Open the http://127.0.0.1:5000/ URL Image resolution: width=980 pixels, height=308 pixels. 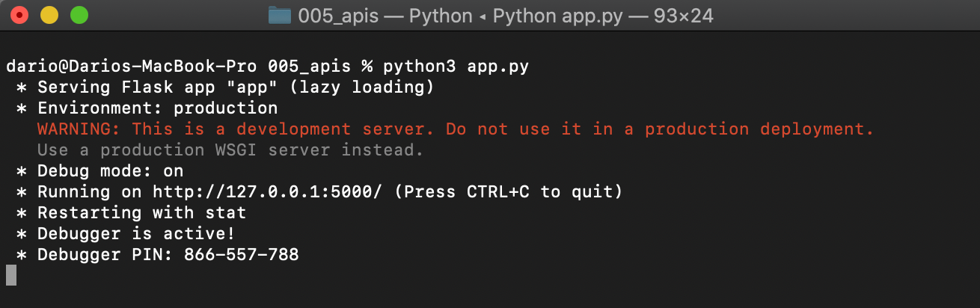pyautogui.click(x=267, y=192)
